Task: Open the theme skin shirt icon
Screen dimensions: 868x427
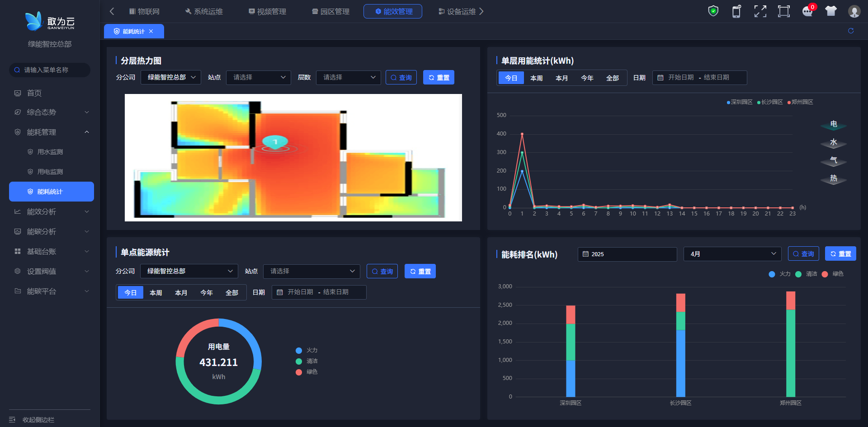Action: (831, 11)
